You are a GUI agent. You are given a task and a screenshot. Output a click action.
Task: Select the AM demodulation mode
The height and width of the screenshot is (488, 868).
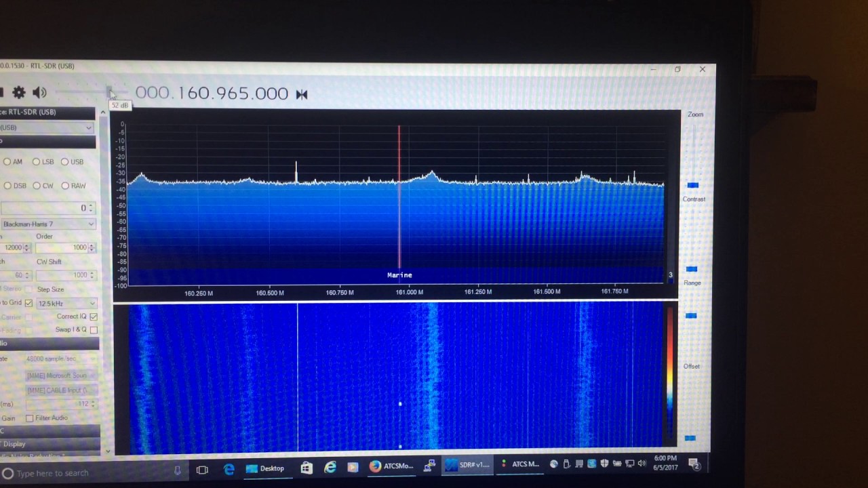[7, 162]
